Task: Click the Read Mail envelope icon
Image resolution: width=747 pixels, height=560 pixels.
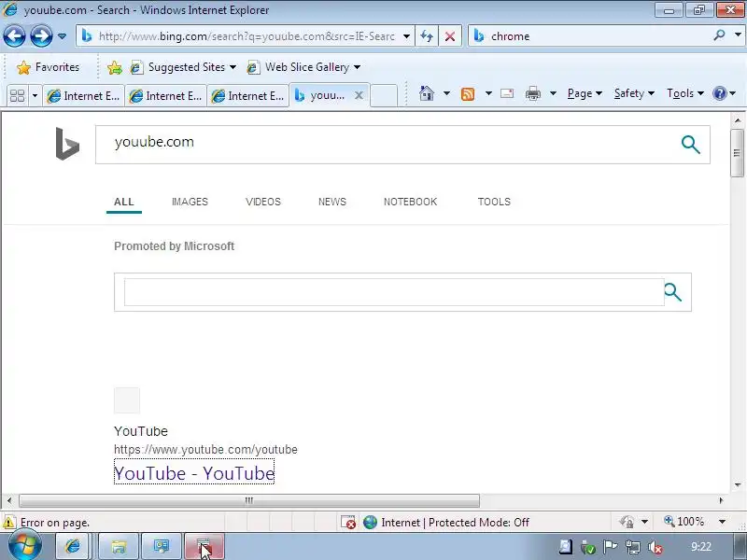Action: point(507,93)
